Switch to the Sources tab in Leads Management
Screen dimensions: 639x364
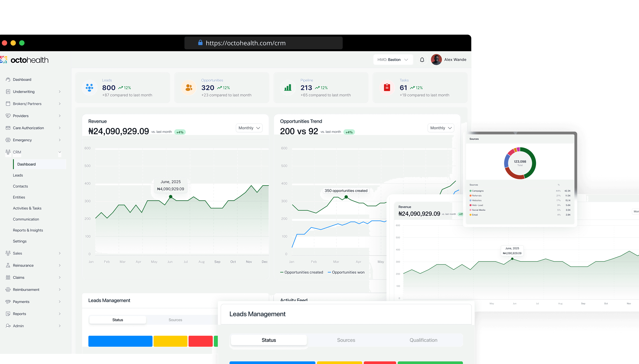click(x=346, y=340)
